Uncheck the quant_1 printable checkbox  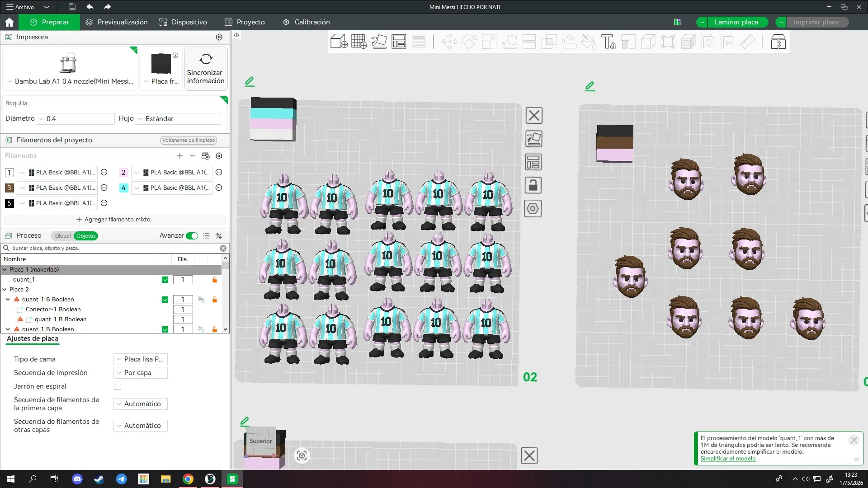(165, 280)
